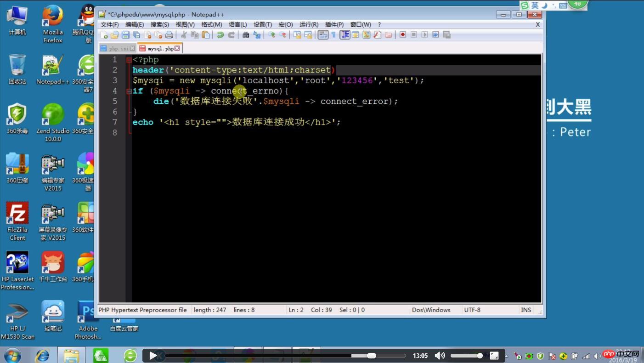
Task: Toggle word wrap in the toolbar
Action: [x=323, y=34]
